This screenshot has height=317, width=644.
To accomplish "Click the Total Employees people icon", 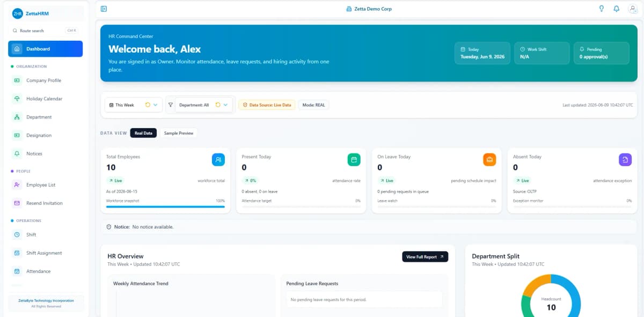I will click(218, 159).
